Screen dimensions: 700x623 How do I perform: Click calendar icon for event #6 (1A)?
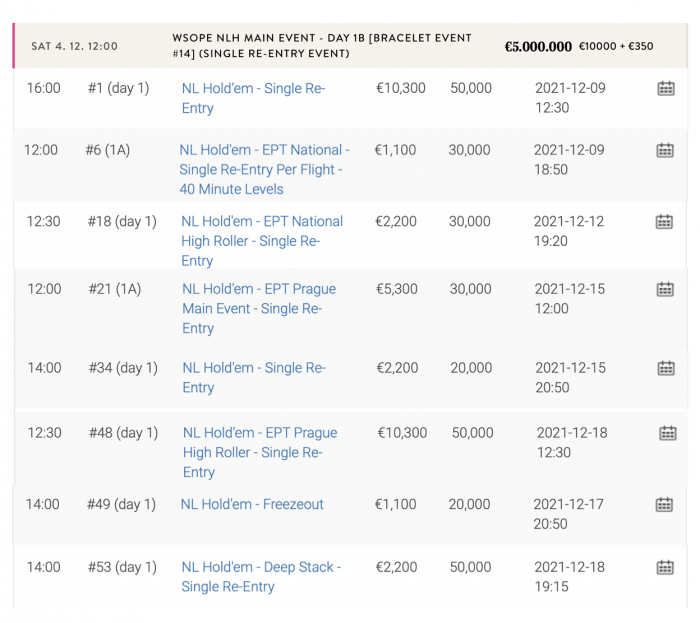tap(665, 151)
